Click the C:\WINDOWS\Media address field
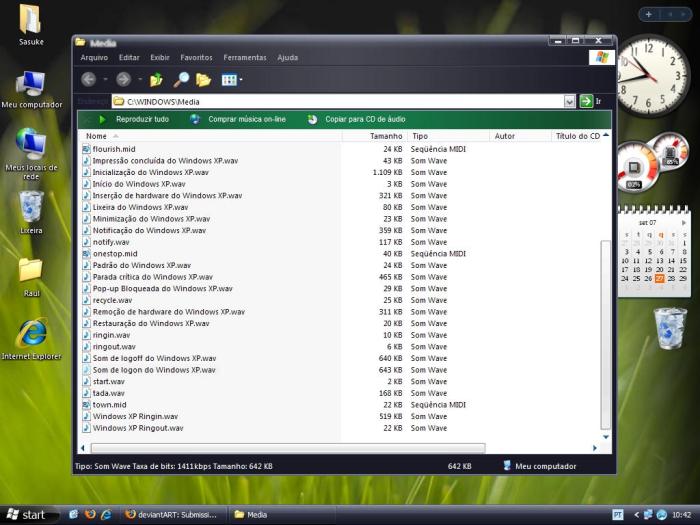The width and height of the screenshot is (700, 525). [x=338, y=102]
